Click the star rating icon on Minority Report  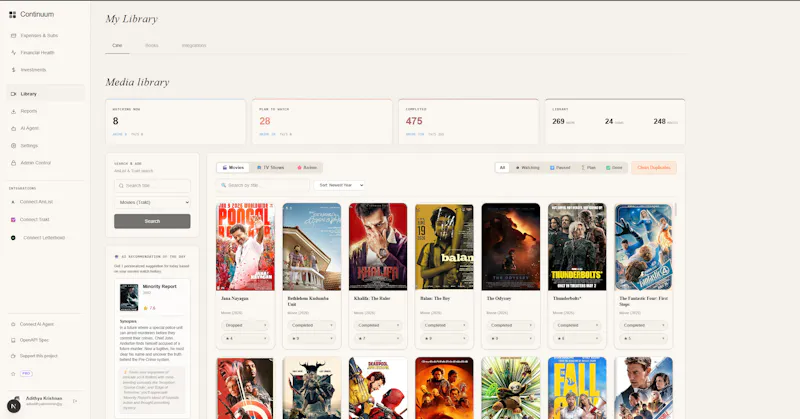[145, 308]
